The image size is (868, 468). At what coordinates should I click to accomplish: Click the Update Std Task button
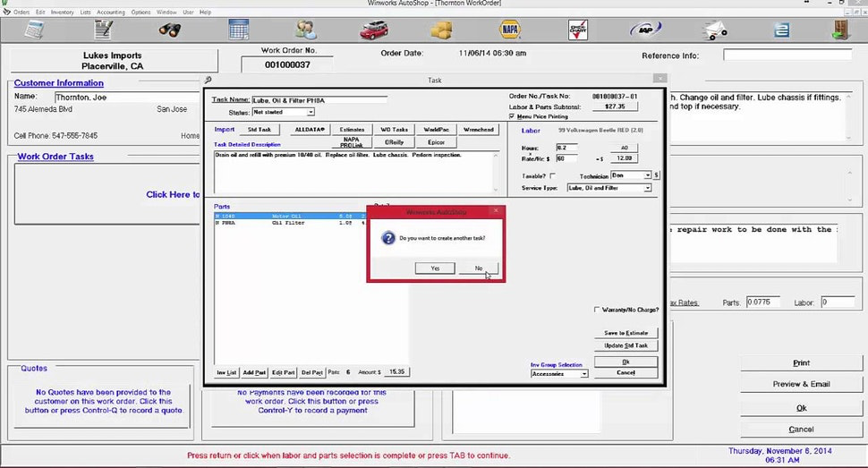[626, 345]
